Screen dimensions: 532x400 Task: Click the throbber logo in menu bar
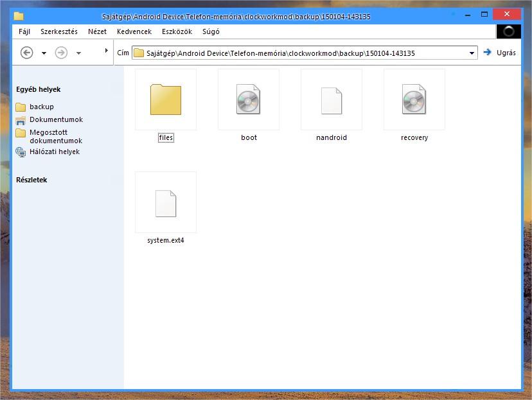click(509, 31)
